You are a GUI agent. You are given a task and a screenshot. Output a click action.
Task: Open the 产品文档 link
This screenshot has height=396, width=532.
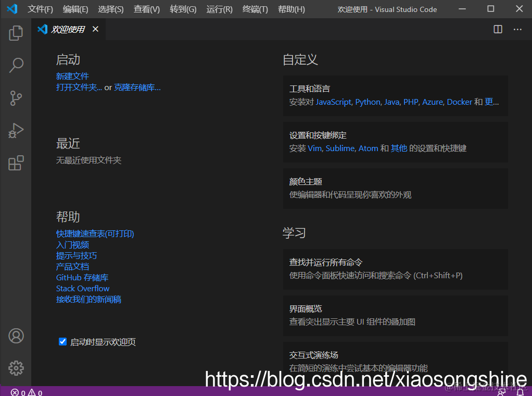coord(72,267)
